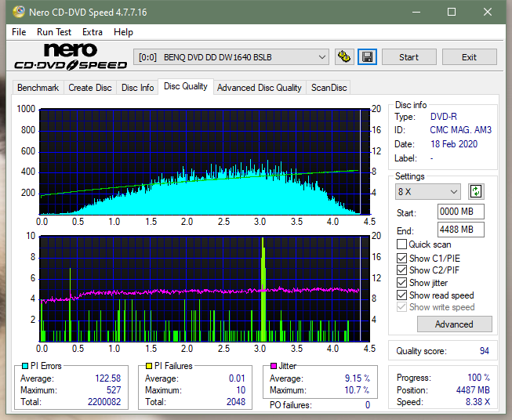Screen dimensions: 512x420
Task: Disable Show read speed checkbox
Action: click(401, 295)
